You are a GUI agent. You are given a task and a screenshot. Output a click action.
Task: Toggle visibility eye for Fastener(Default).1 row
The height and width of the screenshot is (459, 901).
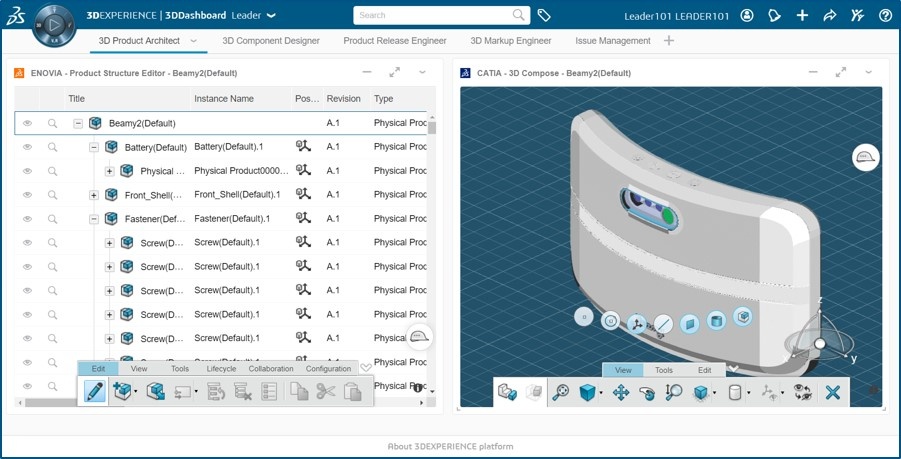(27, 219)
